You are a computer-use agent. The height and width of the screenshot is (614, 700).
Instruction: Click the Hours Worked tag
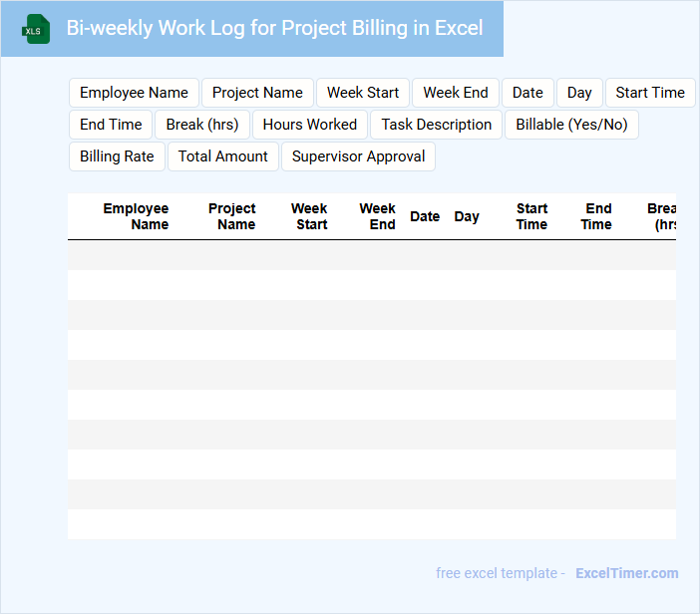(310, 125)
